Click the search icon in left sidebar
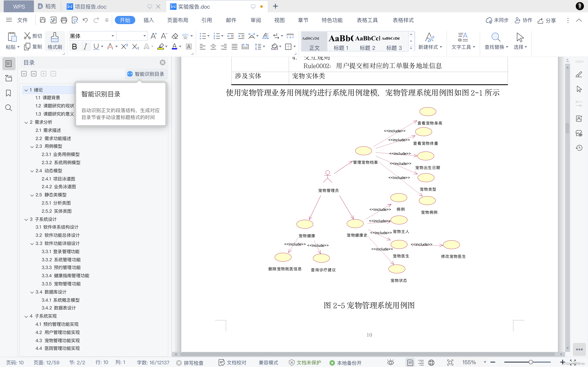 pos(9,108)
